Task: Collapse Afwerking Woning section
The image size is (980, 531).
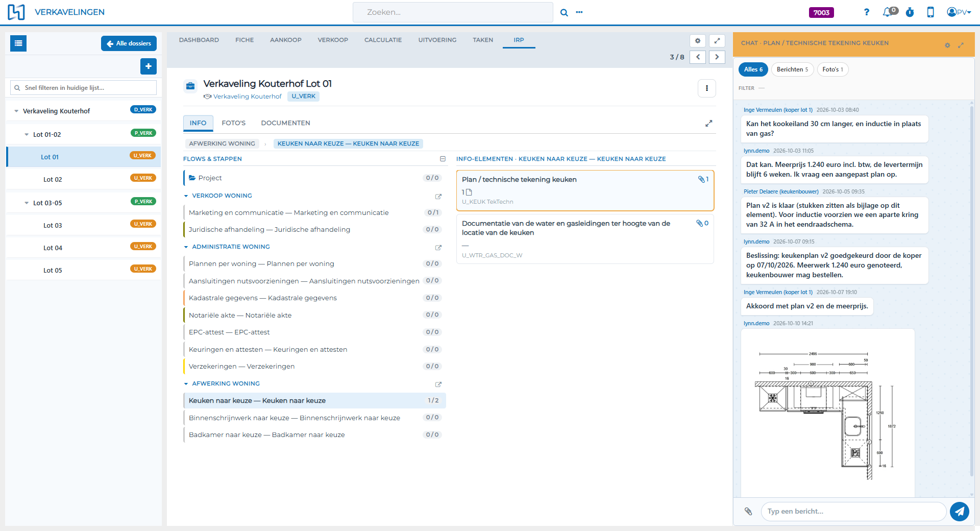Action: (186, 384)
